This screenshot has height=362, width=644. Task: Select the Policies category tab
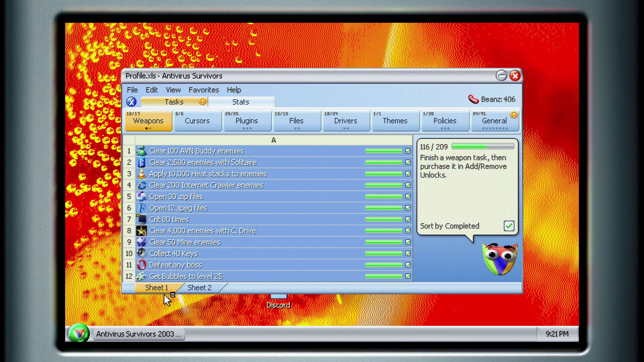[x=445, y=121]
